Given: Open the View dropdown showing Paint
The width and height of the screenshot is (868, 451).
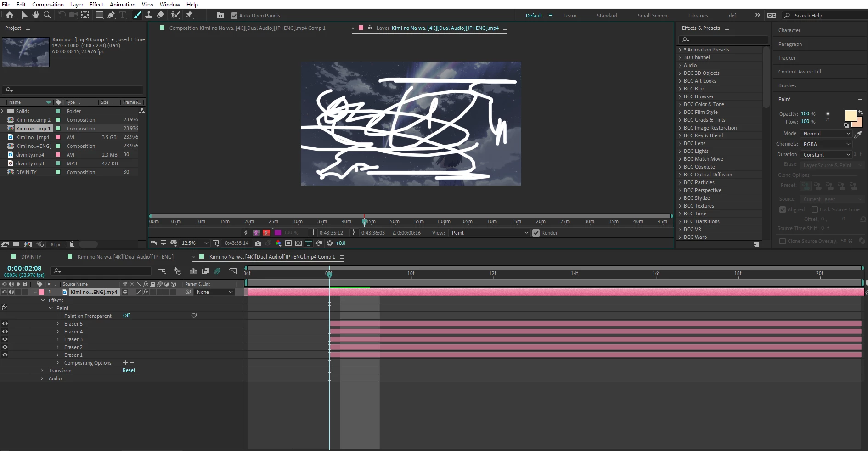Looking at the screenshot, I should (x=490, y=233).
